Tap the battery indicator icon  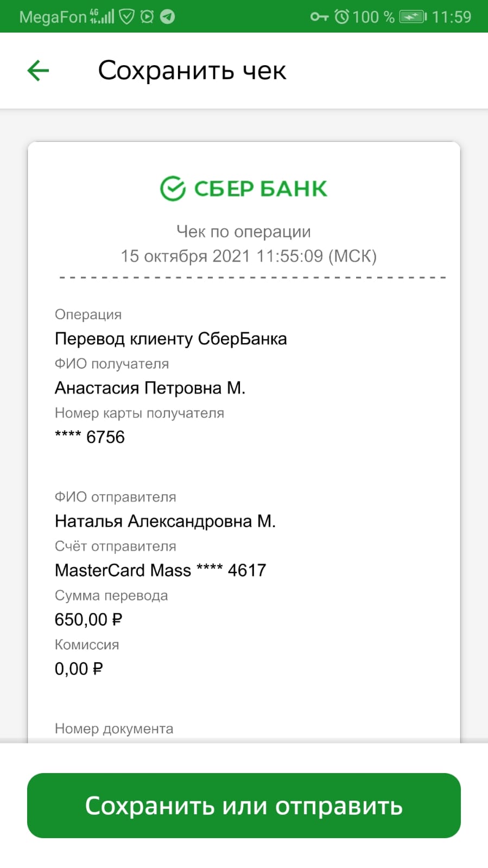(413, 17)
